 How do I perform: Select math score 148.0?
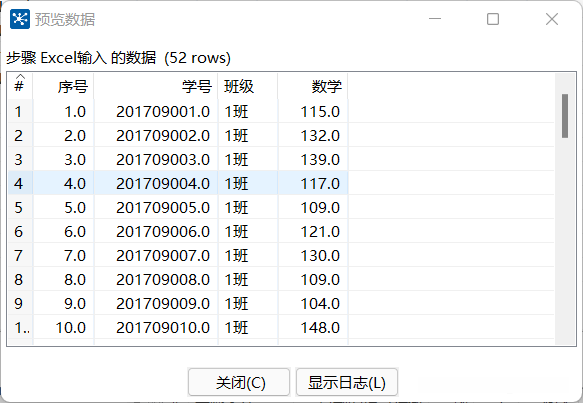(x=313, y=328)
